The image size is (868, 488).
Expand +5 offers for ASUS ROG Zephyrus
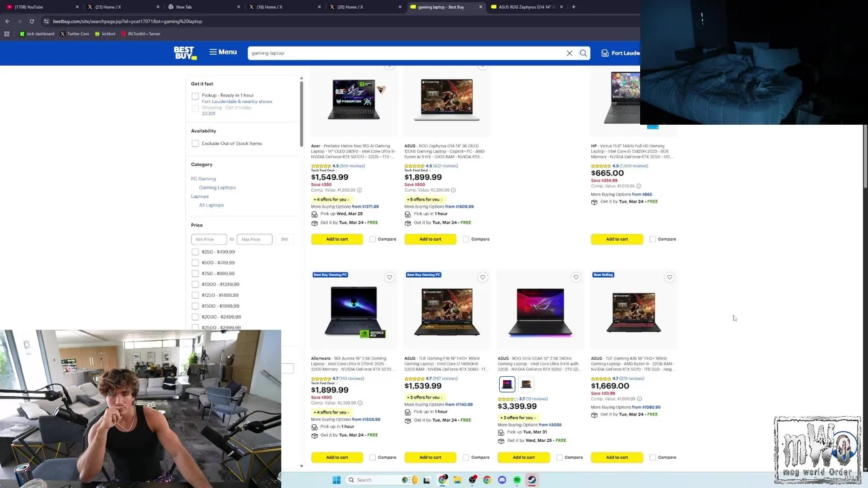pos(425,199)
